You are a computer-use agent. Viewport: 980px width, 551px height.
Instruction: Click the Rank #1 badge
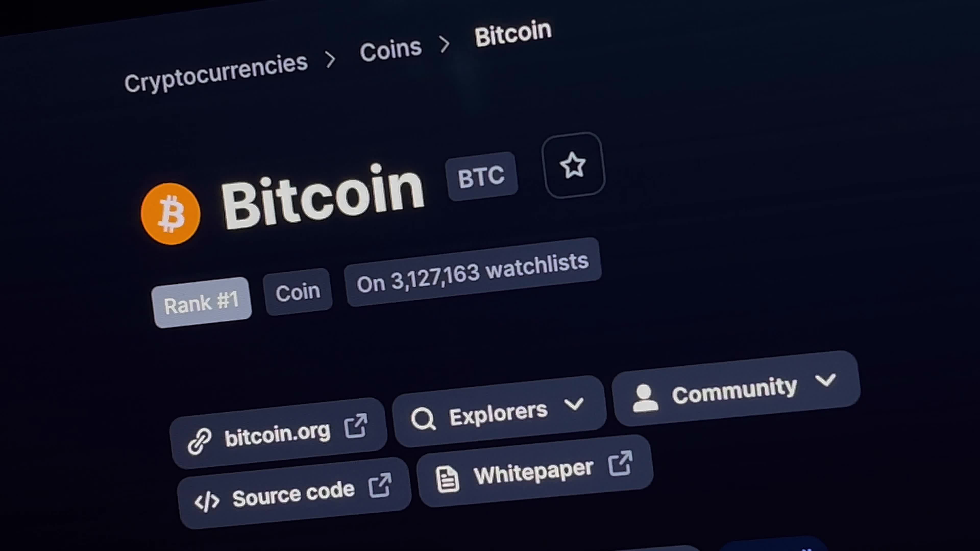pyautogui.click(x=201, y=303)
